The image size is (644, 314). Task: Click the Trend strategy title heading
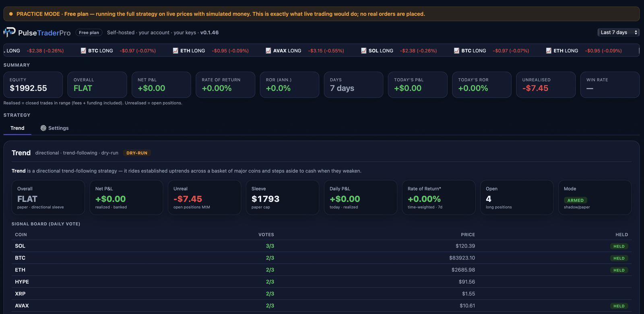(21, 153)
